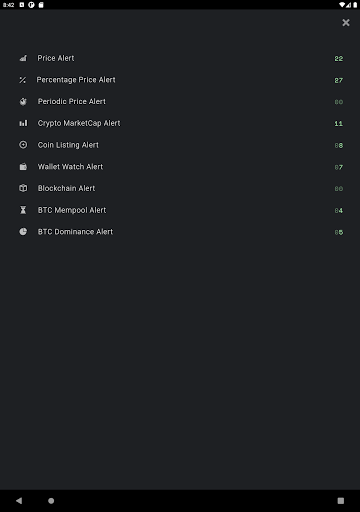Select BTC Mempool Alert label
This screenshot has height=512, width=360.
tap(72, 210)
